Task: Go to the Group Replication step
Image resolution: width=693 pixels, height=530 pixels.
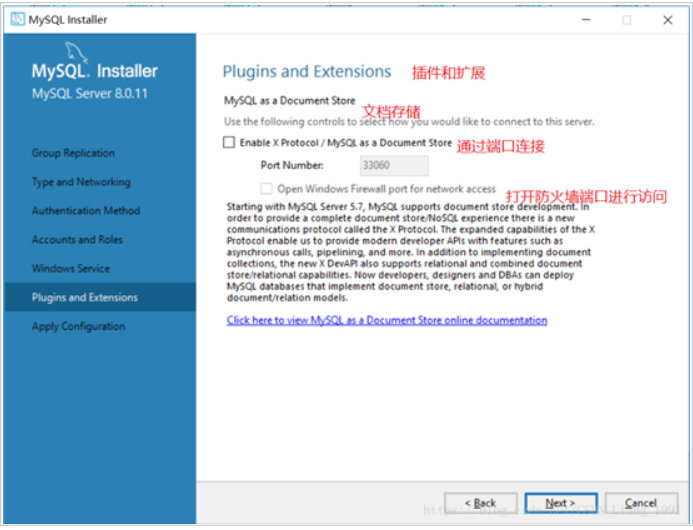Action: 73,153
